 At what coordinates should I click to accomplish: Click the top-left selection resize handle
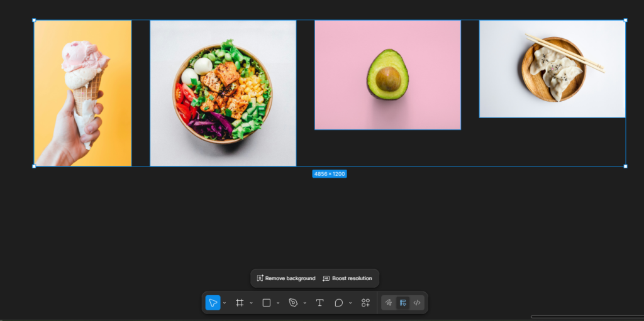coord(34,20)
